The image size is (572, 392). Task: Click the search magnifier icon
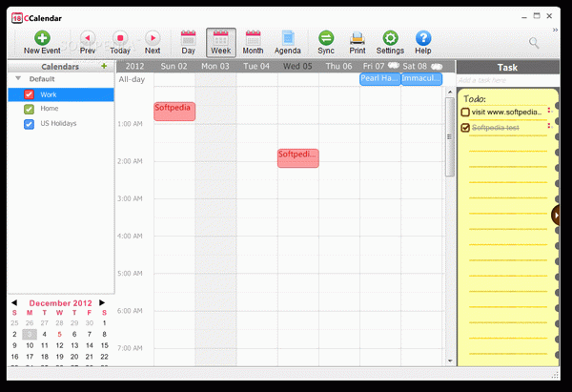pos(534,43)
